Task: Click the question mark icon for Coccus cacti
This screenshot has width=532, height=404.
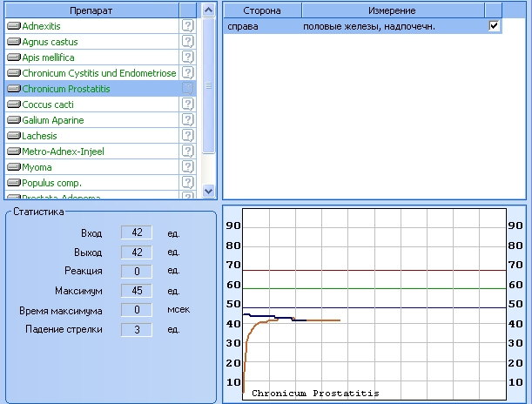Action: tap(187, 104)
